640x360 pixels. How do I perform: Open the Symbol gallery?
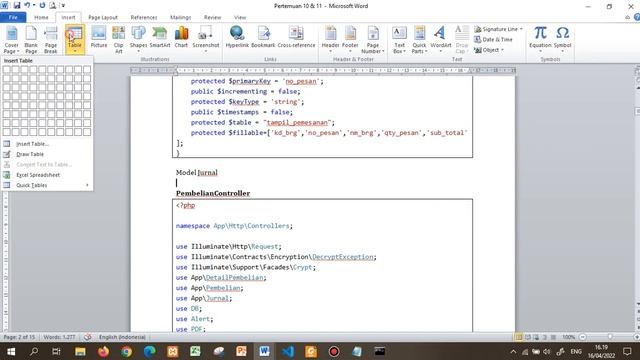click(x=562, y=38)
